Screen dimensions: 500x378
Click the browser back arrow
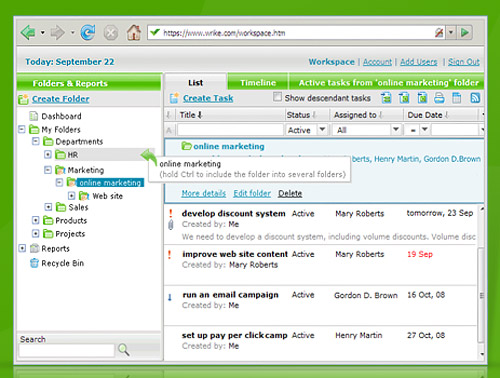pyautogui.click(x=28, y=33)
